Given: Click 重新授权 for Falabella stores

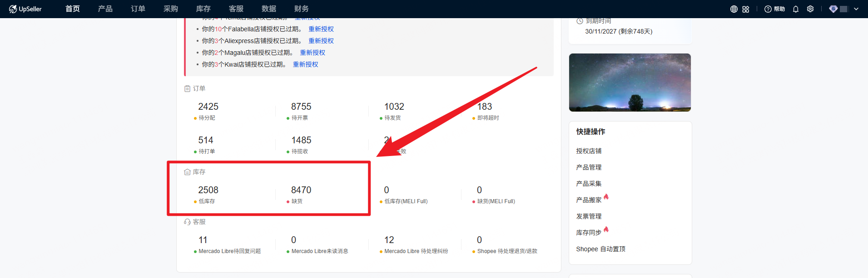Looking at the screenshot, I should pyautogui.click(x=321, y=29).
